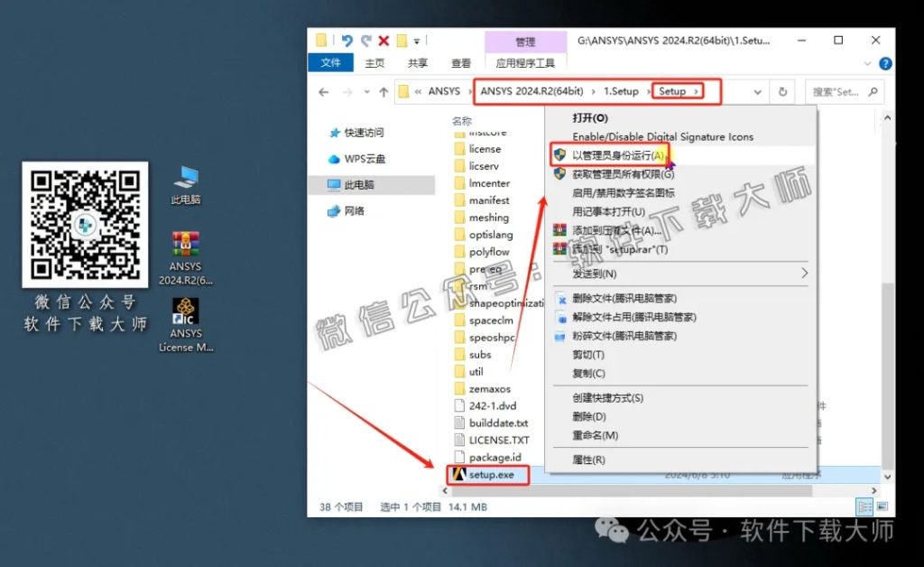This screenshot has width=924, height=567.
Task: Click the Back navigation arrow
Action: point(322,91)
